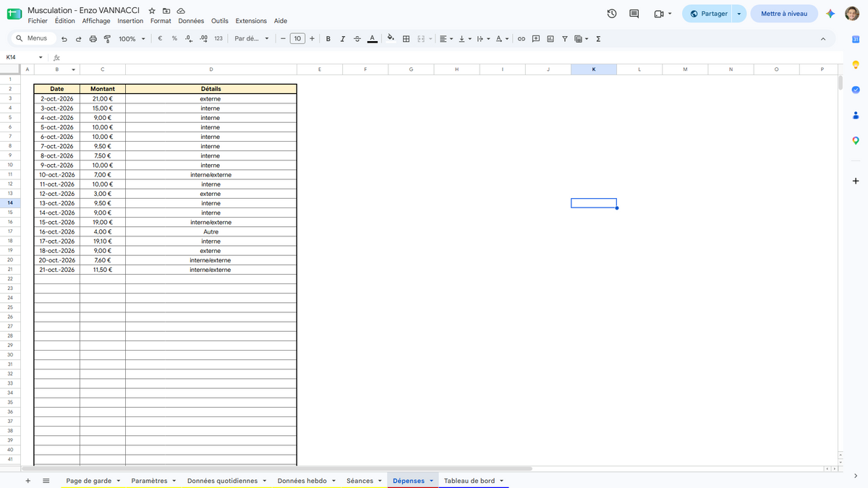Open the Gemini sparkle icon
Screen dimensions: 868x488
830,14
